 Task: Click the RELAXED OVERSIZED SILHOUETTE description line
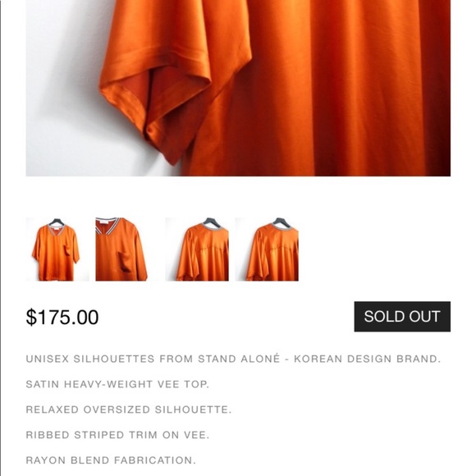pyautogui.click(x=129, y=410)
